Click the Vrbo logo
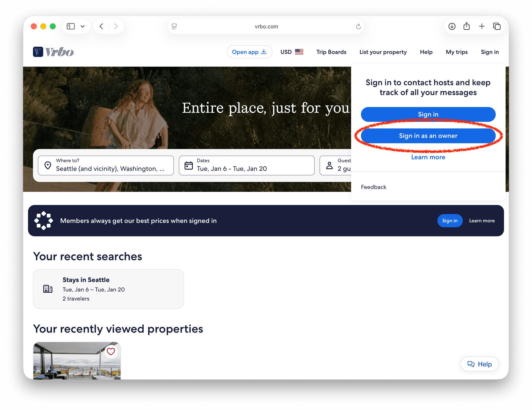The image size is (532, 410). 53,51
